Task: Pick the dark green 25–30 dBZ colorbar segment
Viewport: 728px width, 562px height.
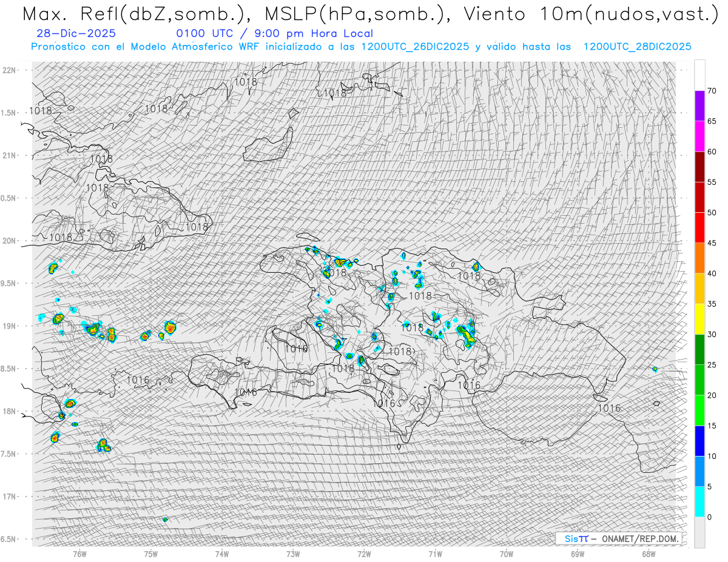Action: coord(699,350)
